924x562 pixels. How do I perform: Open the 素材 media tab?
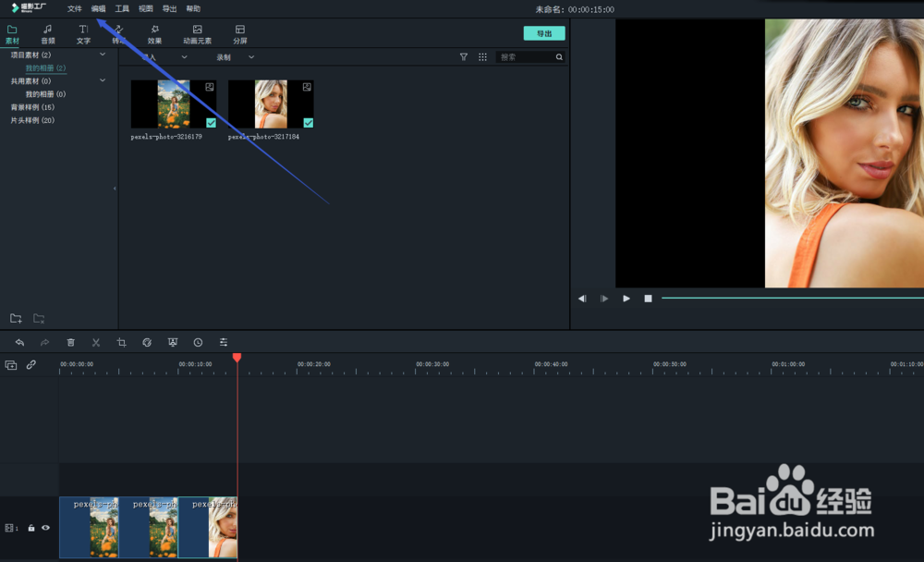click(x=12, y=35)
